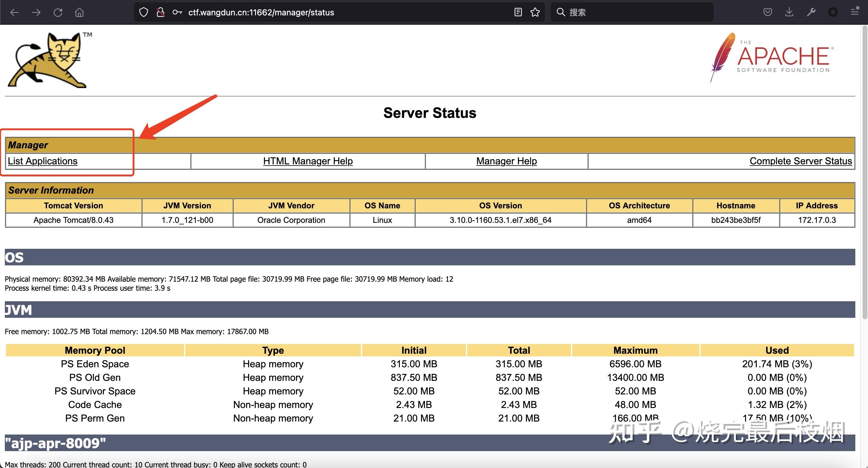Click the Linux OS name cell
Viewport: 868px width, 468px height.
[x=382, y=220]
